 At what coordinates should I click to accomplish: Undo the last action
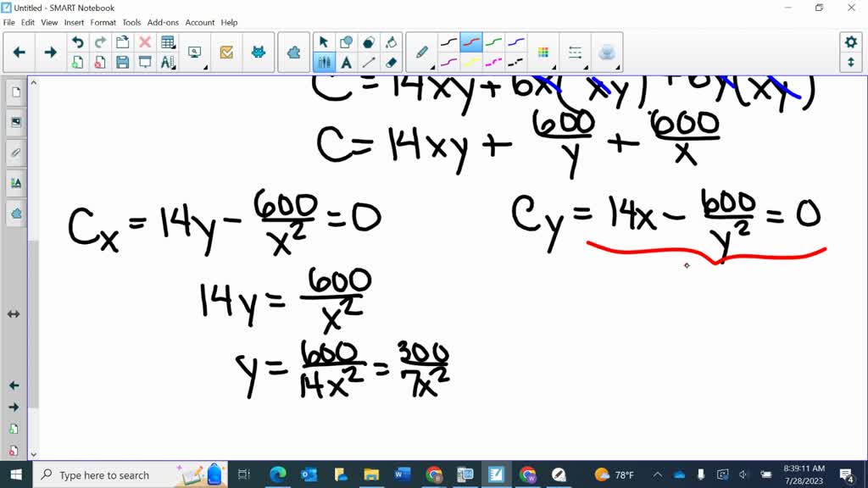(x=77, y=42)
